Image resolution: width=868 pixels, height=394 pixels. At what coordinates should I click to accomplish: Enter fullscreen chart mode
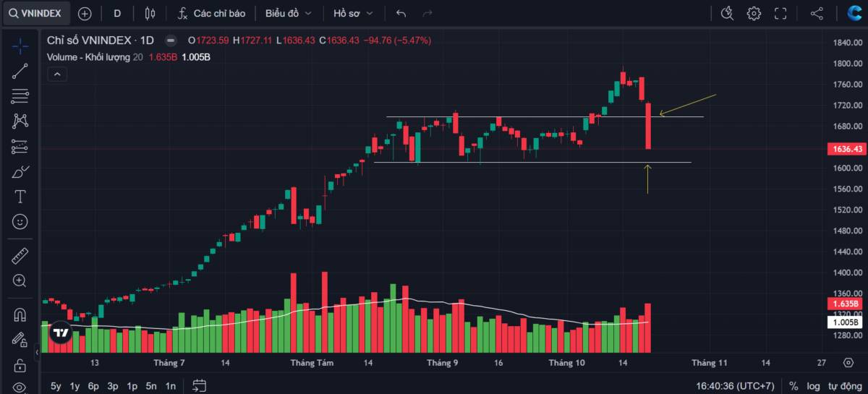(x=780, y=13)
